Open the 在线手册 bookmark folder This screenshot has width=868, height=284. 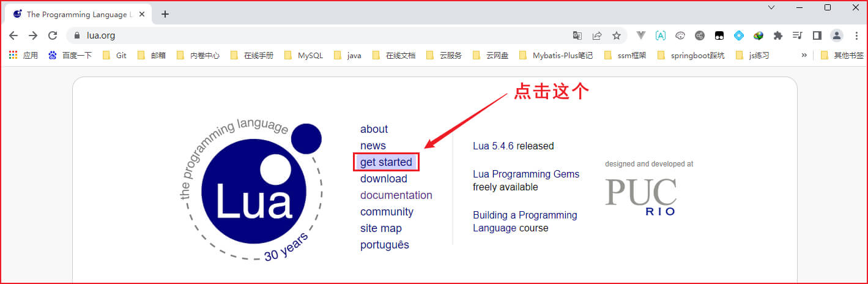click(252, 55)
